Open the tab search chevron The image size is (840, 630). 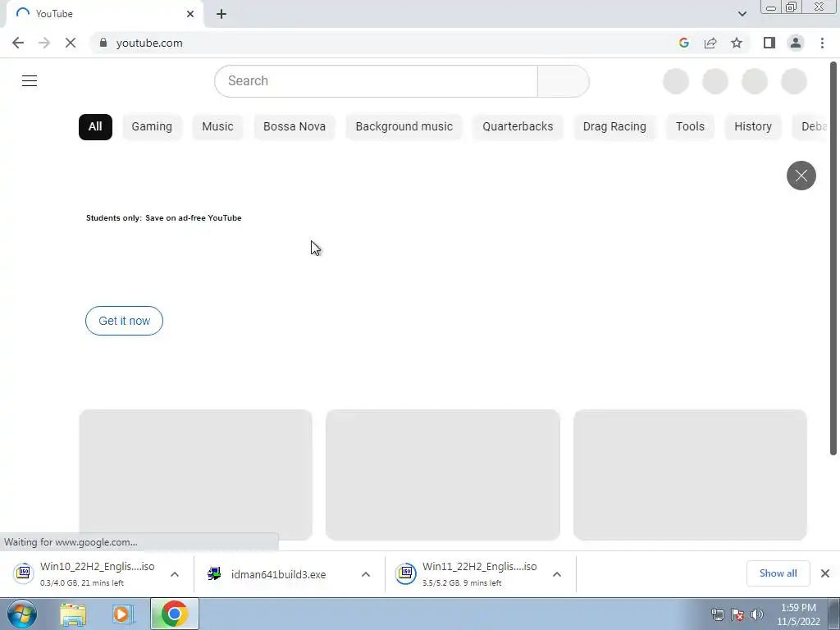(742, 14)
